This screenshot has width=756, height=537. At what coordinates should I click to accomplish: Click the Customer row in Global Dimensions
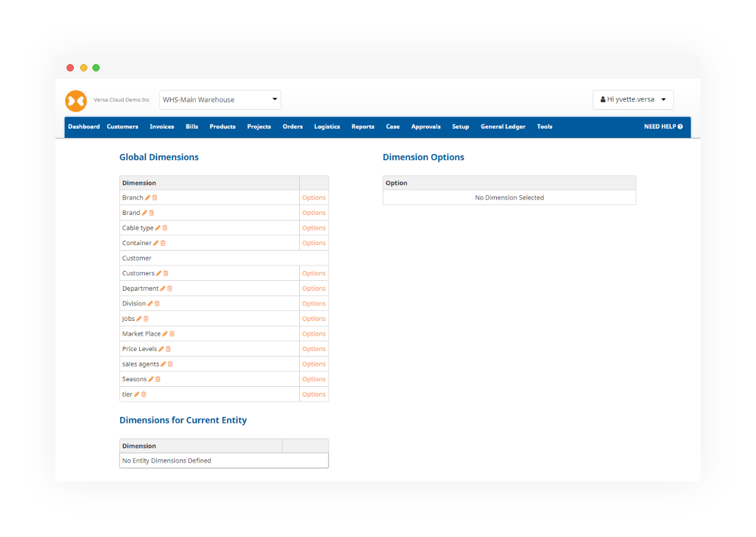[x=224, y=258]
